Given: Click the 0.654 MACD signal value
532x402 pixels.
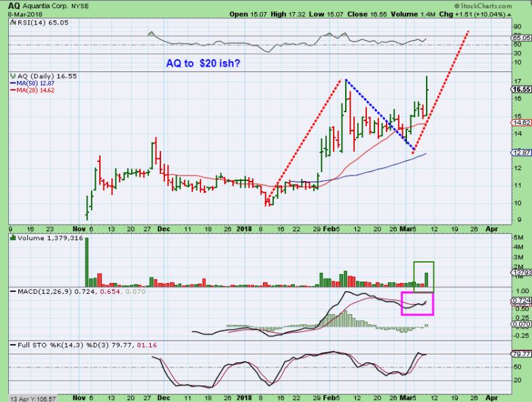Looking at the screenshot, I should (110, 292).
